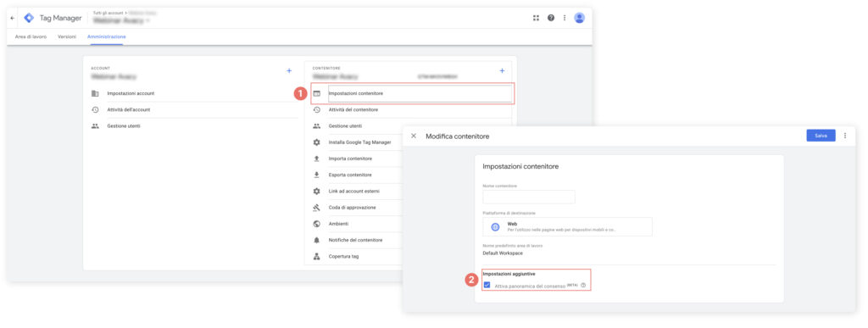Open the header three-dot overflow menu
This screenshot has height=328, width=868.
pos(565,18)
